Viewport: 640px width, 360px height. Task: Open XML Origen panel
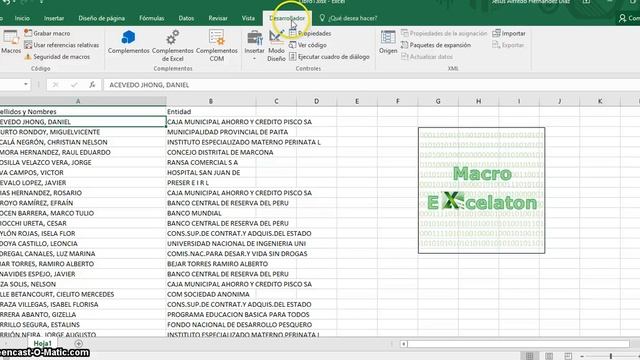(388, 42)
